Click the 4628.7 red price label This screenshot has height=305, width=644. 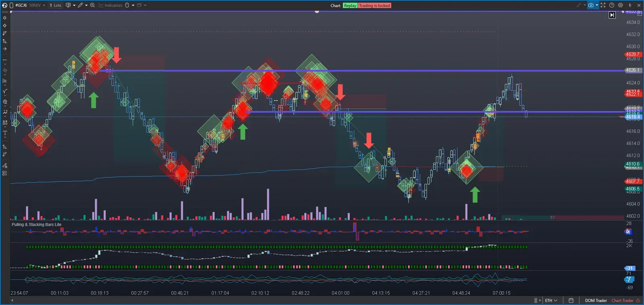[632, 54]
